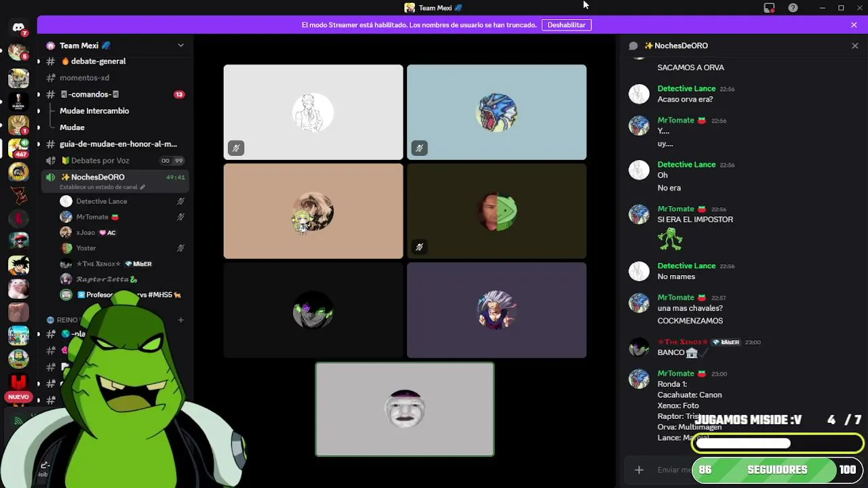Open server icon with 467 badge

pyautogui.click(x=18, y=147)
